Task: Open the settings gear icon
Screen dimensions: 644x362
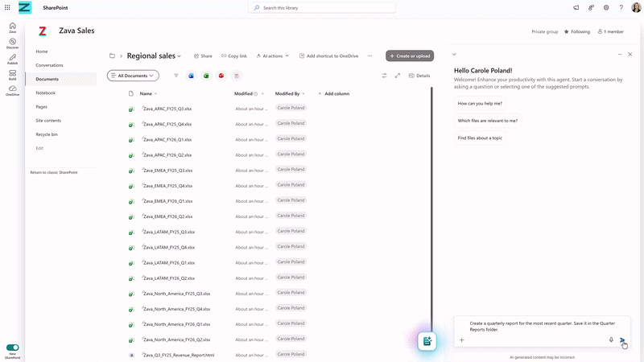Action: click(606, 7)
